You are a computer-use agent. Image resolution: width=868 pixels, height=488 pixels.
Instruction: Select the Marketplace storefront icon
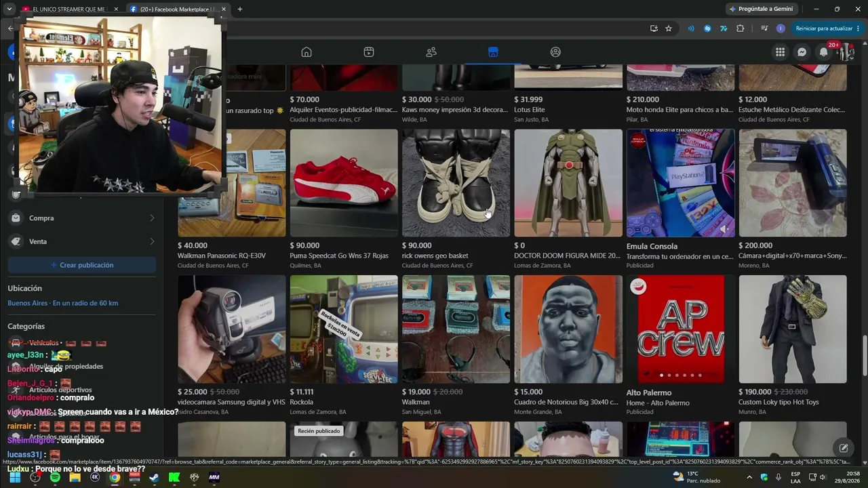493,52
